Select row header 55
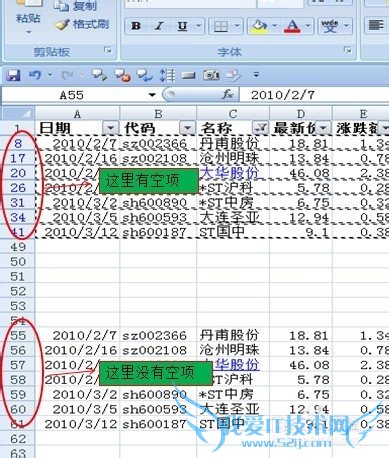Viewport: 389px width, 458px height. [x=18, y=335]
